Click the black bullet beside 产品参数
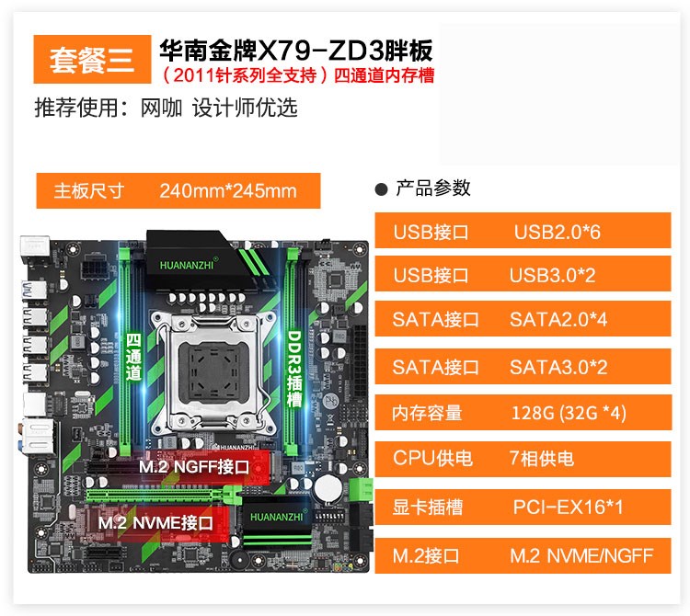 (x=381, y=189)
